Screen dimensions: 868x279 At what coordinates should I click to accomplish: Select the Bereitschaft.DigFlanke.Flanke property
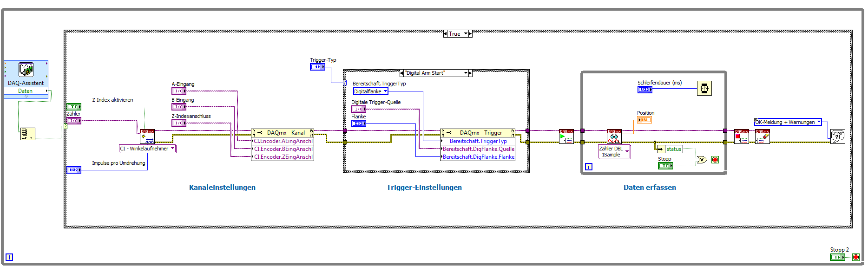[x=478, y=157]
